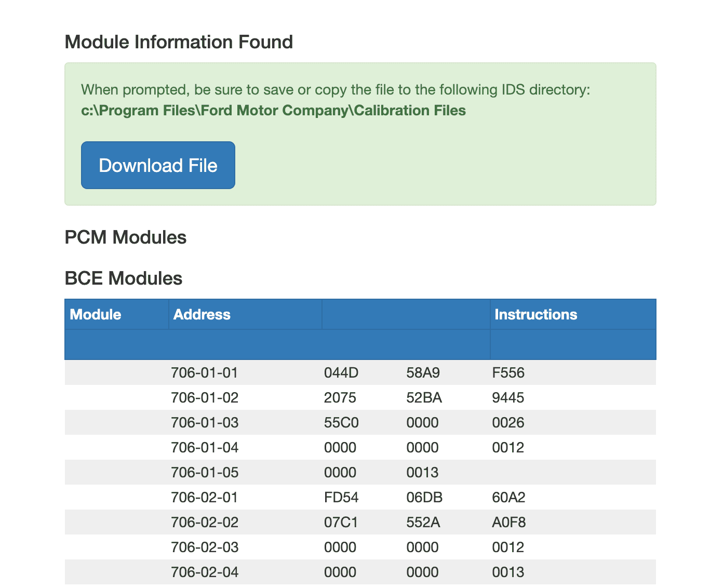The height and width of the screenshot is (588, 724).
Task: Select address 706-01-04
Action: (x=205, y=447)
